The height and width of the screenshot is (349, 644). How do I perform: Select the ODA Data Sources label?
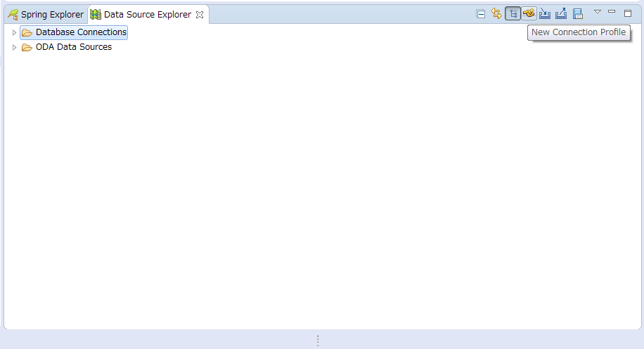coord(73,48)
